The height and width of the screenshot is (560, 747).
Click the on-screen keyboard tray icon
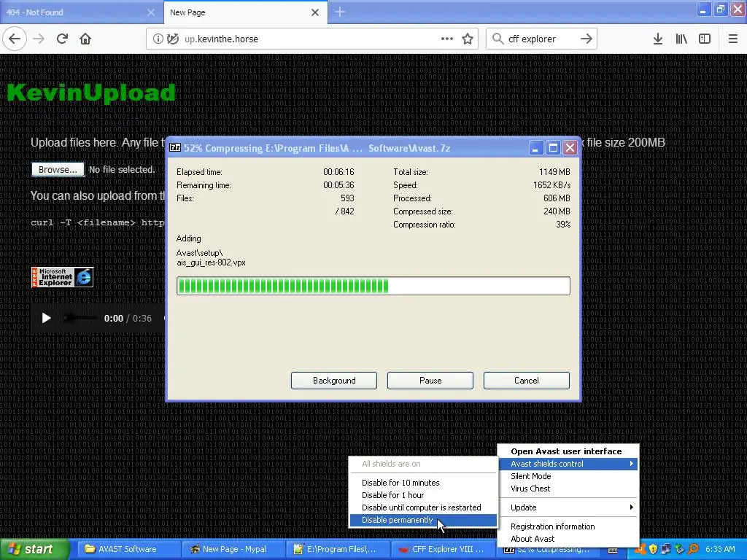tap(613, 551)
